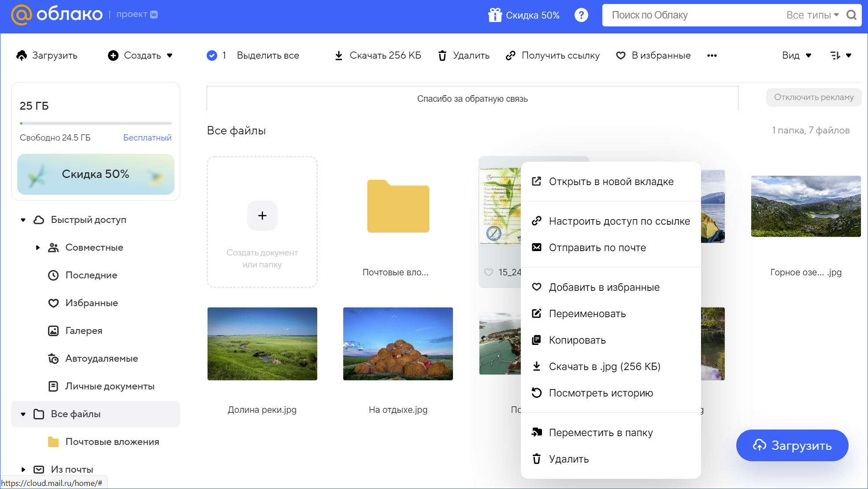The width and height of the screenshot is (868, 489).
Task: Open the three-dots more actions menu
Action: click(x=712, y=56)
